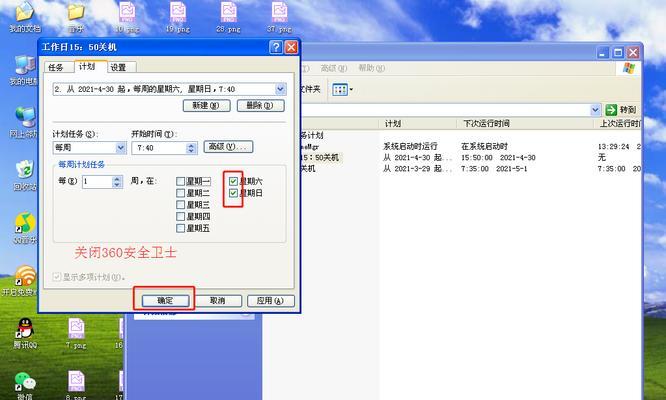Uncheck the 星期六 checkbox
The width and height of the screenshot is (666, 400).
click(x=233, y=181)
